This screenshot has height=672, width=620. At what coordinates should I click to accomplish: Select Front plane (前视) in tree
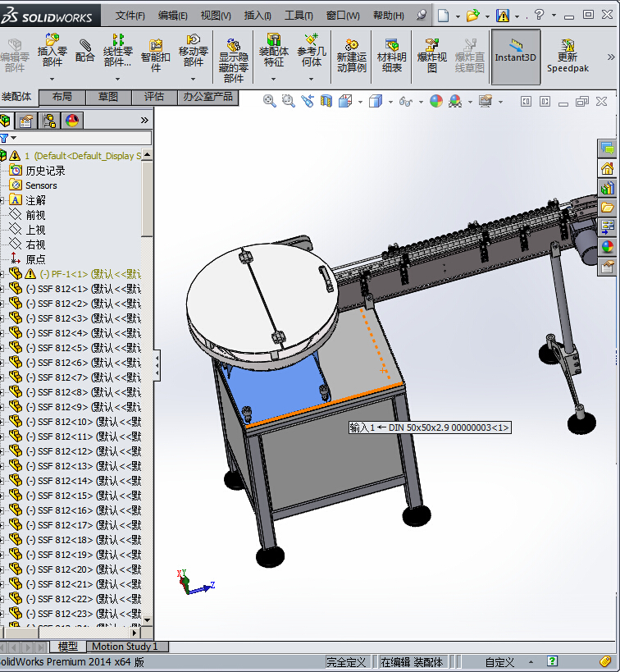27,215
